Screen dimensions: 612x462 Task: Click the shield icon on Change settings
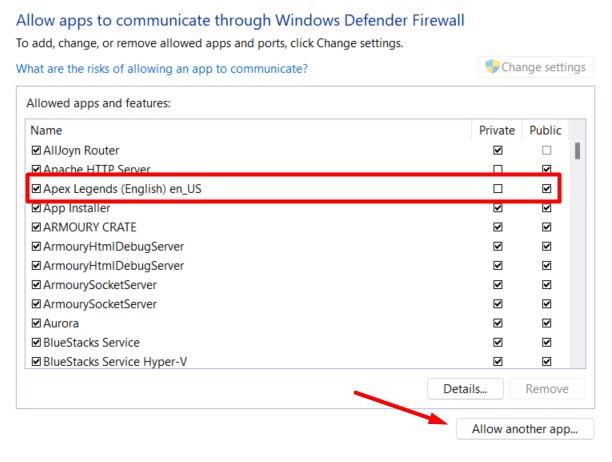[x=492, y=67]
